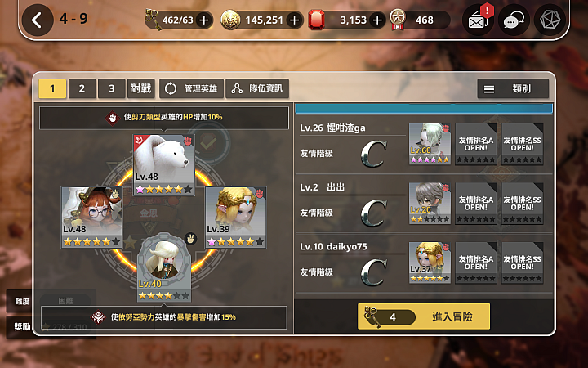Screen dimensions: 588x368
Task: Go back with the arrow icon
Action: click(x=38, y=20)
